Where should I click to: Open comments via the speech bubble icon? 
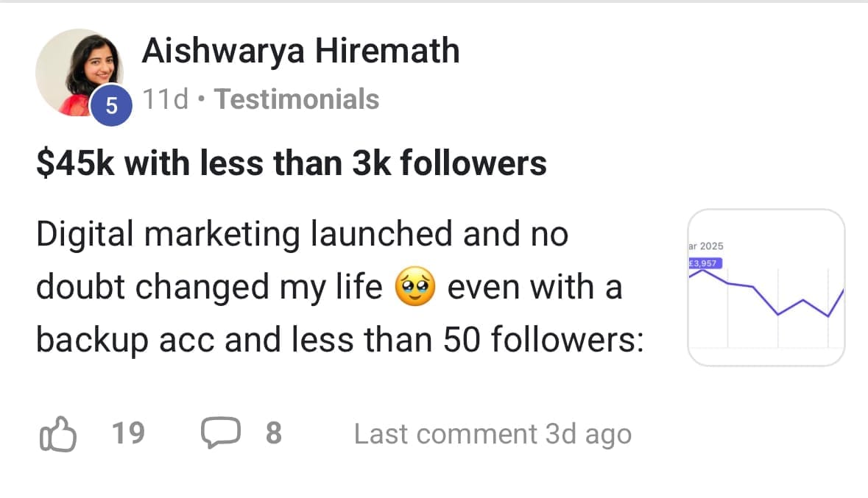tap(220, 433)
